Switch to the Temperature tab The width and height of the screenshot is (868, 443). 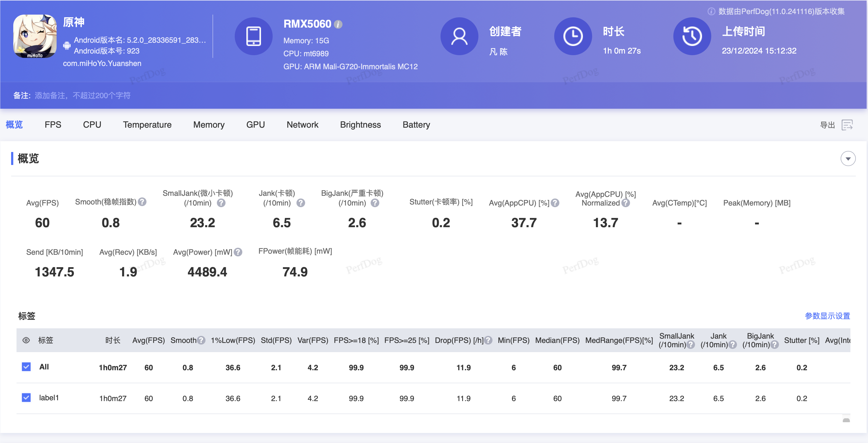coord(147,125)
